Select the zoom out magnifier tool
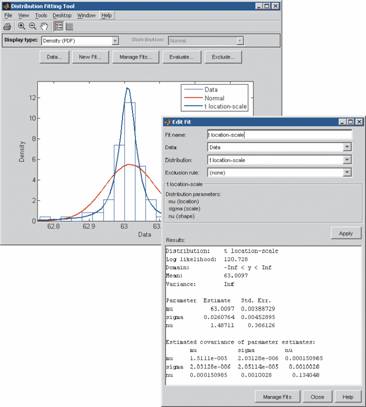Viewport: 366px width, 407px height. 32,26
